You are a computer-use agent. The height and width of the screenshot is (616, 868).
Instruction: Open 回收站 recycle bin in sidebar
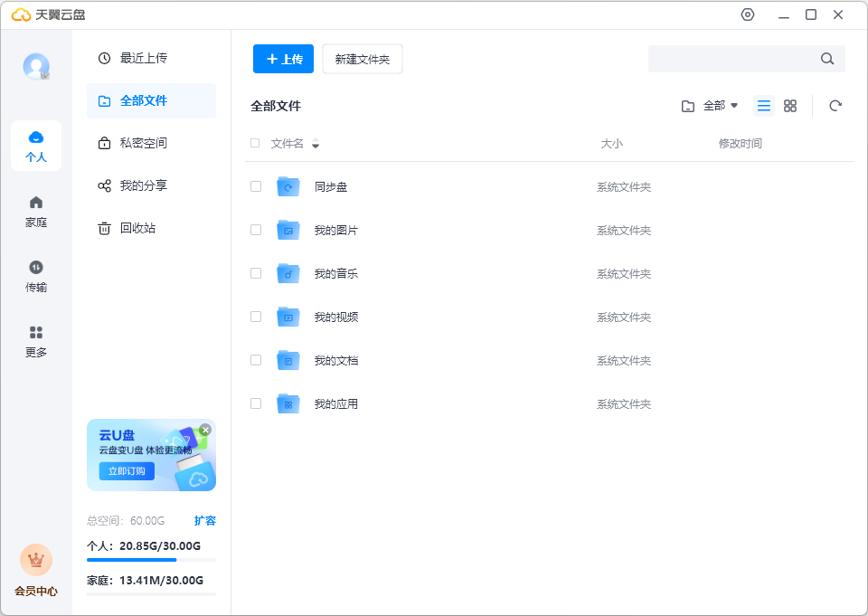click(x=137, y=228)
